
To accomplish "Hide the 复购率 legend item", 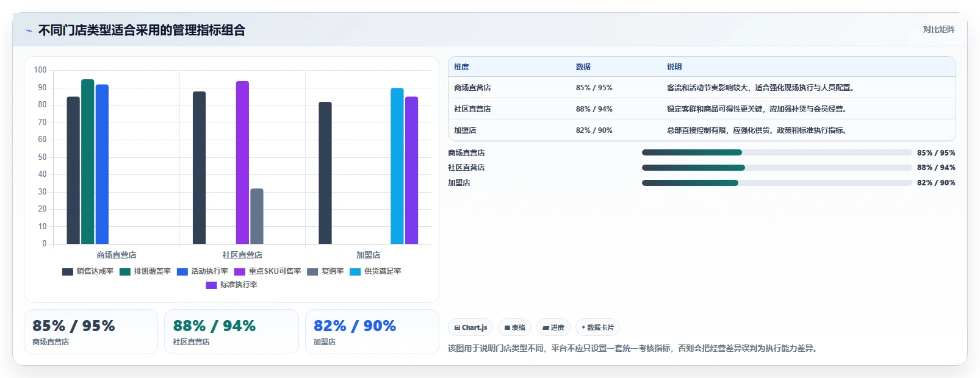I will (325, 271).
